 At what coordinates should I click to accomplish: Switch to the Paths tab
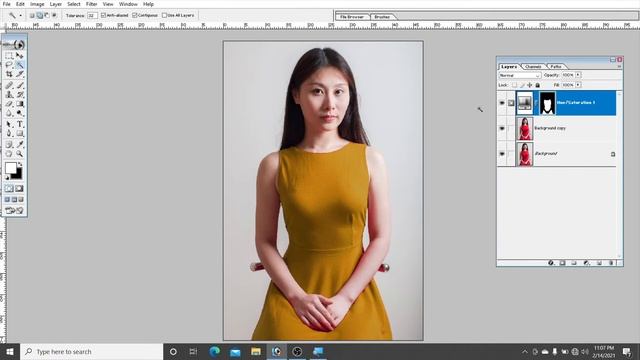pos(556,66)
